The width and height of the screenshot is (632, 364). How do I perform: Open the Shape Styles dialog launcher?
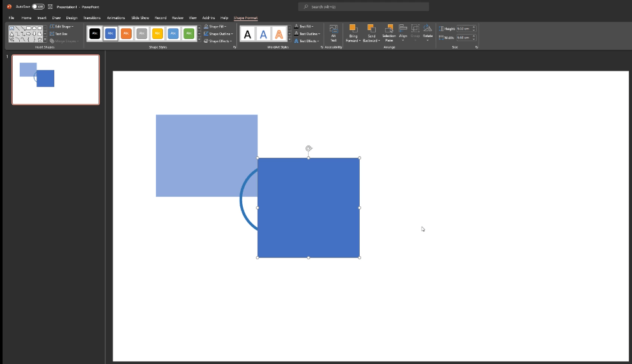coord(234,47)
